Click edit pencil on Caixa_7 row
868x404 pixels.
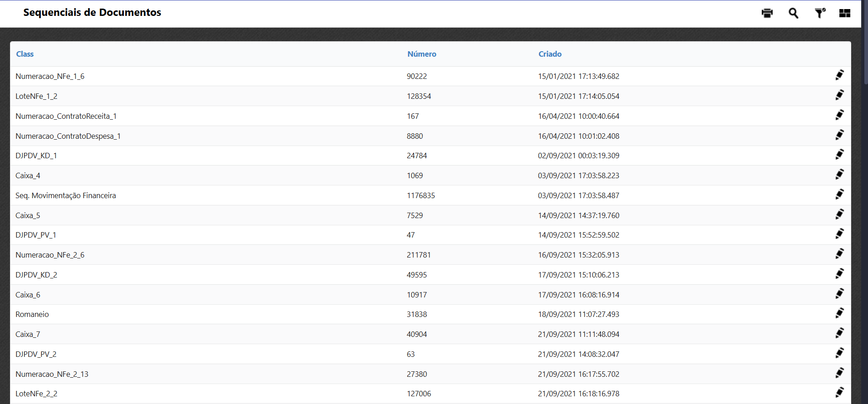pyautogui.click(x=839, y=333)
